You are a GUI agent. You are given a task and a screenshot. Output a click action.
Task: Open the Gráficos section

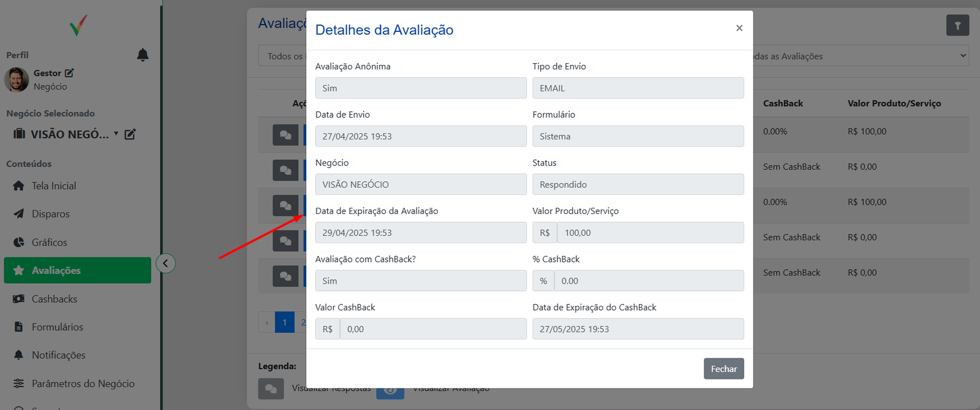click(x=49, y=242)
